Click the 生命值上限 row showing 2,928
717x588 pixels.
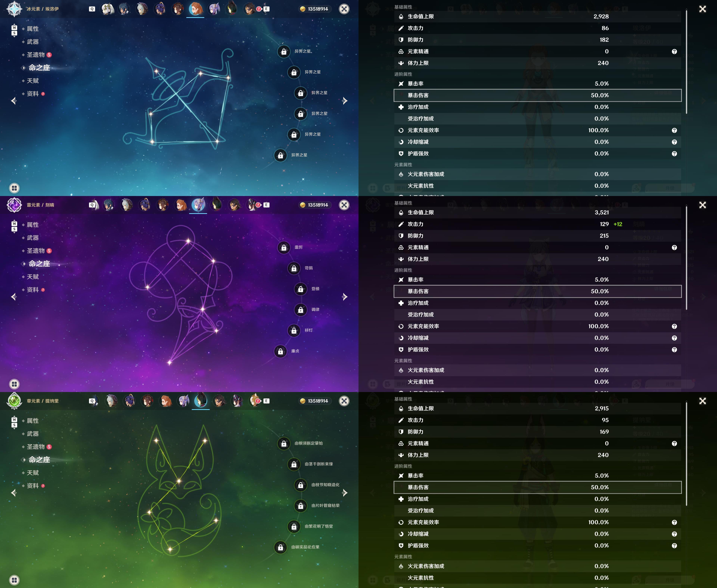[537, 16]
